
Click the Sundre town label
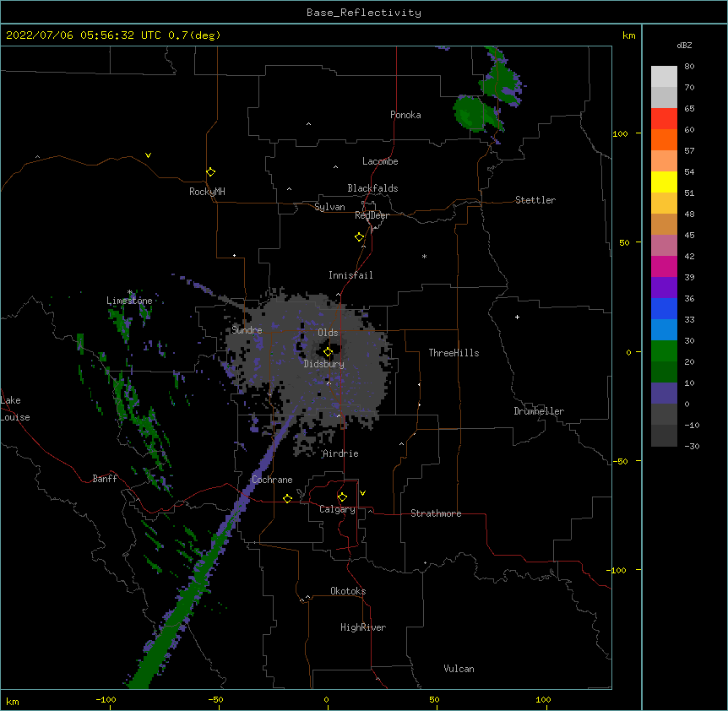click(x=247, y=330)
